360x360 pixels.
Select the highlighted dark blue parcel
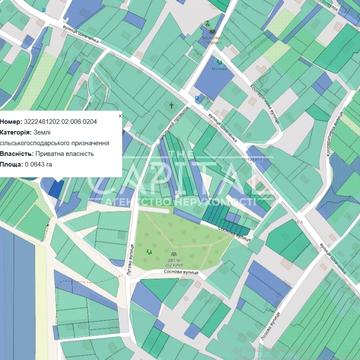point(56,189)
